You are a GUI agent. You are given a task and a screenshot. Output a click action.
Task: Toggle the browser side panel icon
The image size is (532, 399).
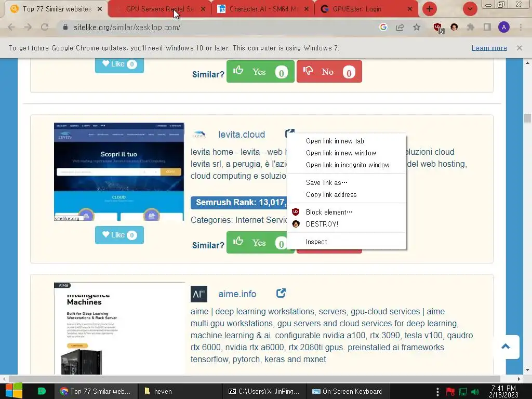487,27
